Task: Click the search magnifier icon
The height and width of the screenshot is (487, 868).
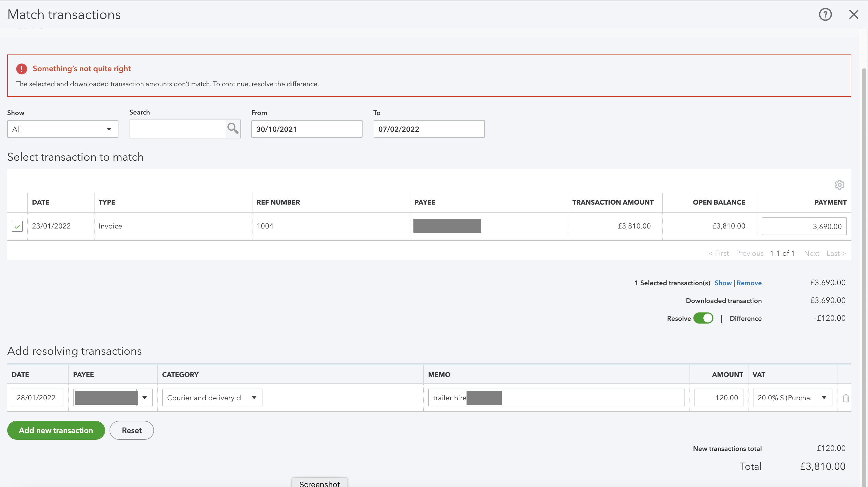Action: [x=232, y=129]
